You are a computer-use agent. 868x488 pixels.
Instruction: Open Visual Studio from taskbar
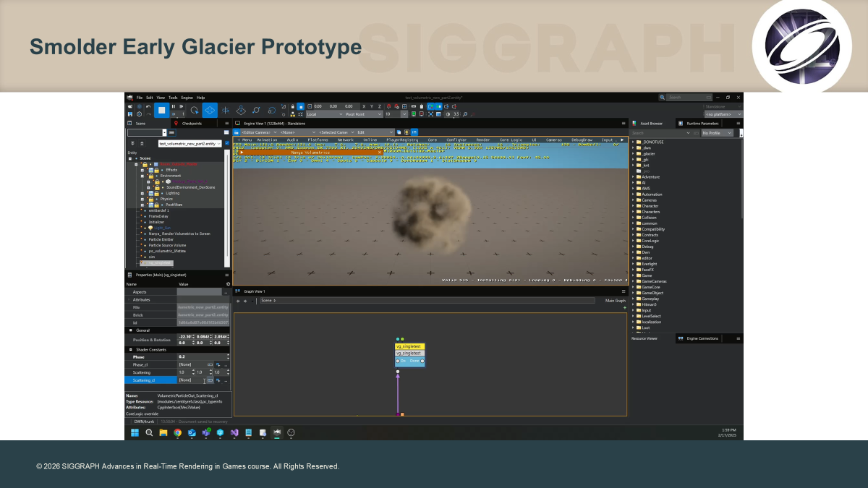coord(234,432)
